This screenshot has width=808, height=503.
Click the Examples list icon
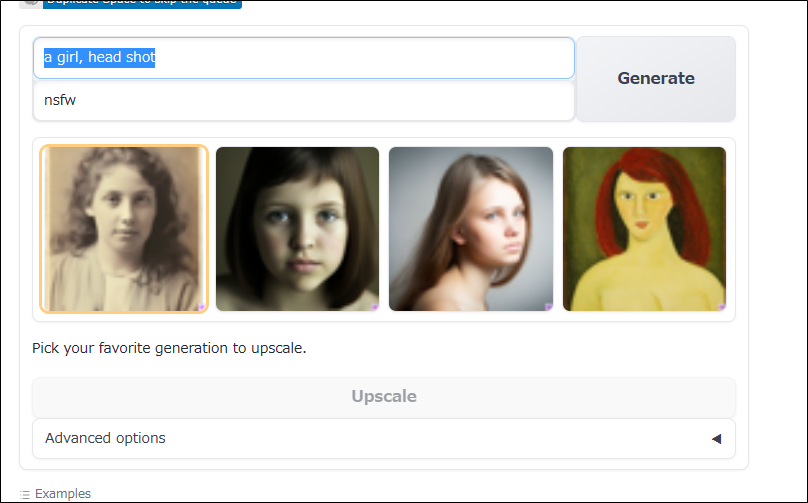[x=25, y=495]
